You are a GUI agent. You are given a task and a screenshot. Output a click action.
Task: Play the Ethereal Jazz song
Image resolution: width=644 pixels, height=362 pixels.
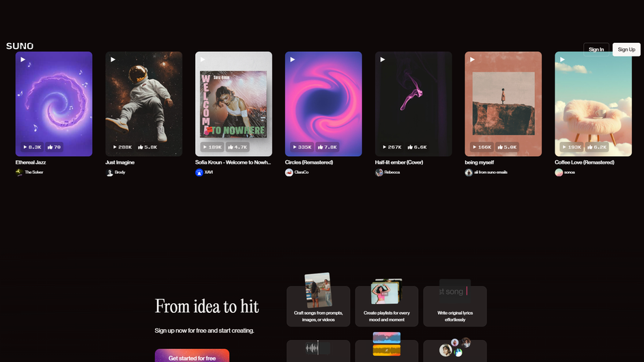(23, 59)
